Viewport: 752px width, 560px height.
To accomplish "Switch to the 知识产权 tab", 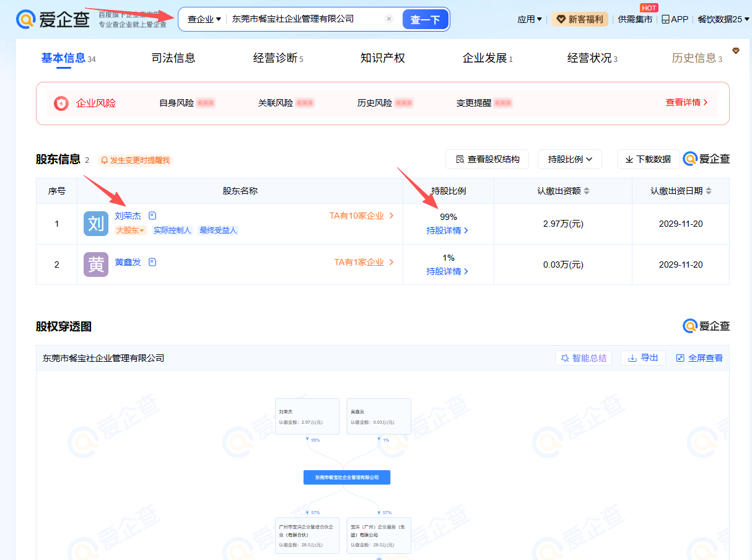I will pyautogui.click(x=383, y=58).
